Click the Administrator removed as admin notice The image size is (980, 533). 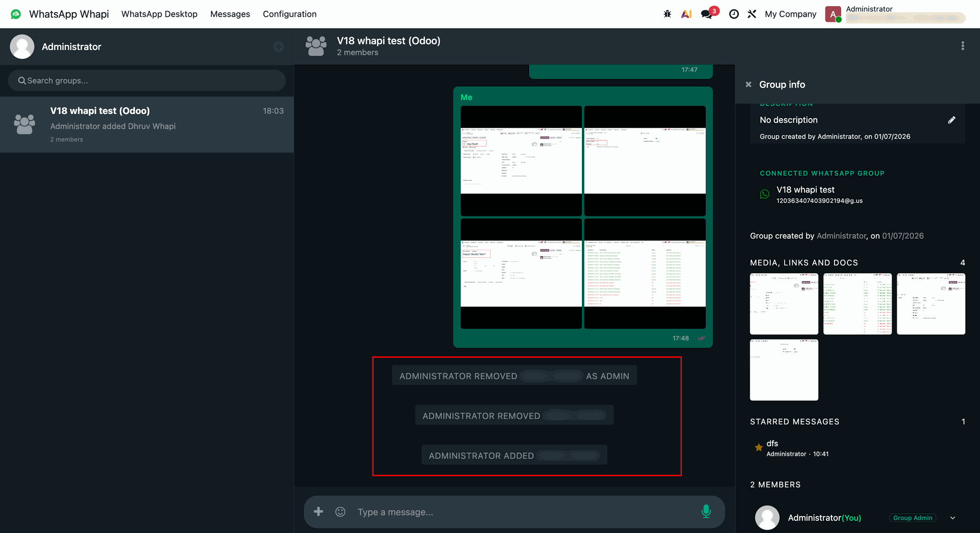click(x=514, y=376)
